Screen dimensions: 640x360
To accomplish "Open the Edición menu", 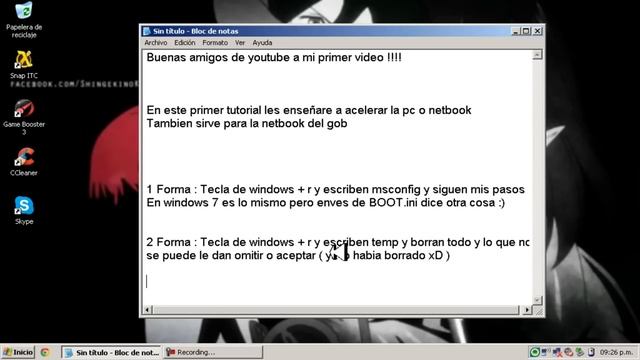I will point(184,42).
